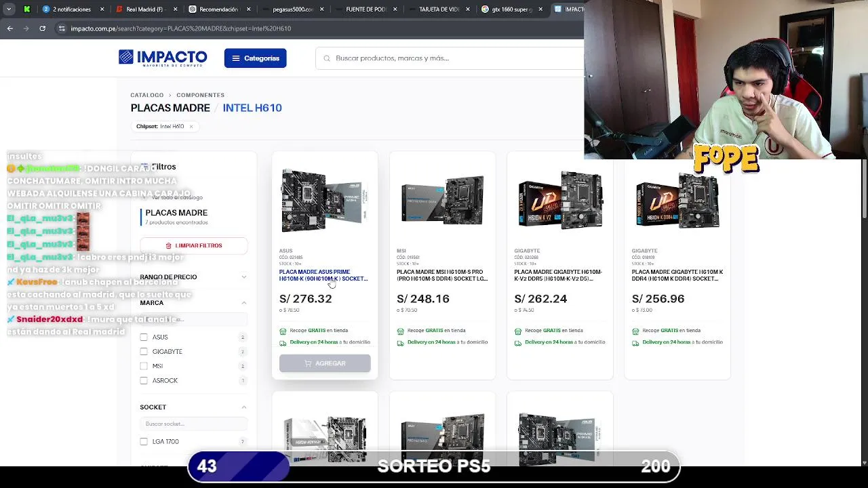Collapse the MARCA filter section
Viewport: 868px width, 488px height.
click(244, 303)
